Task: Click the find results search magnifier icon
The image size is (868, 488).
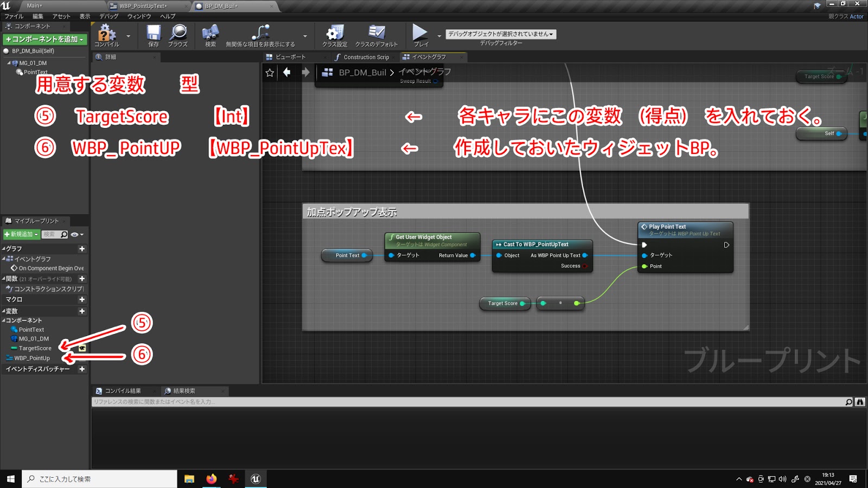Action: (x=849, y=402)
